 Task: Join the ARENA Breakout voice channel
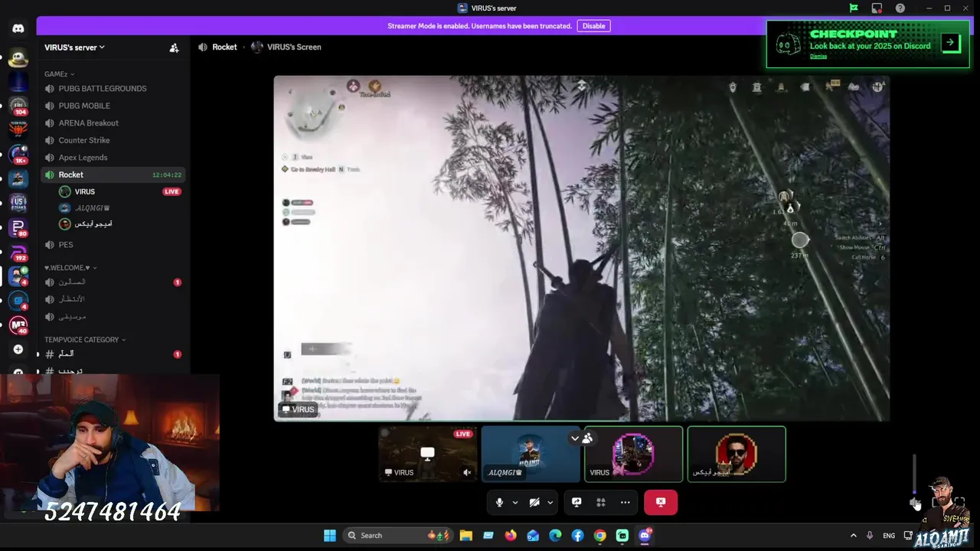tap(113, 123)
